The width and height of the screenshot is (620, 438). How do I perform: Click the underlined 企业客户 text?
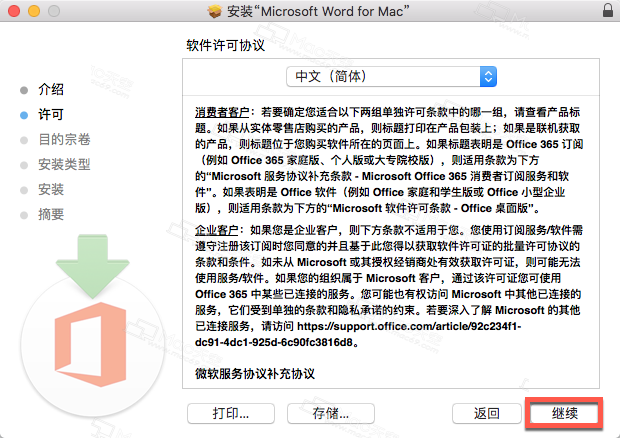pos(217,230)
